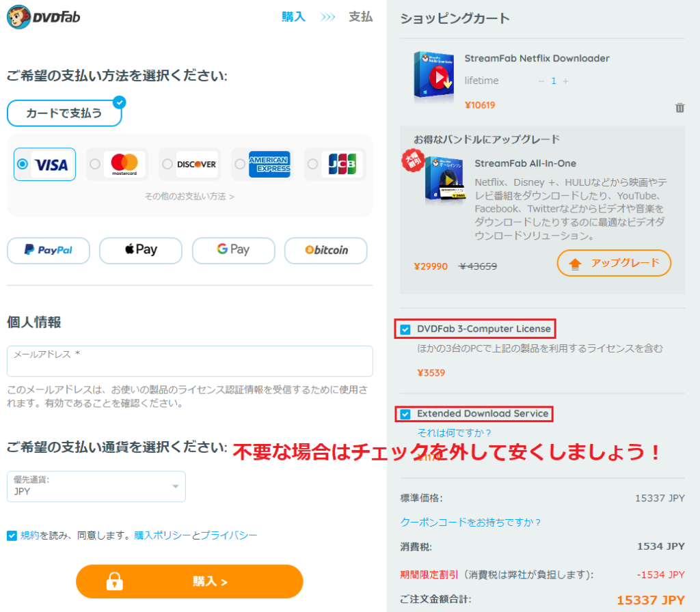Click the StreamFab Netflix Downloader title
The image size is (700, 612).
click(537, 59)
